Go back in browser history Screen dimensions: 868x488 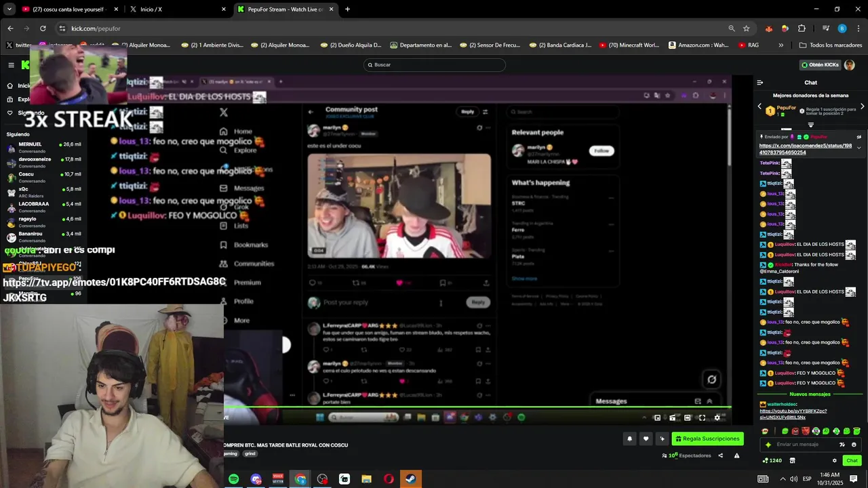(x=10, y=28)
